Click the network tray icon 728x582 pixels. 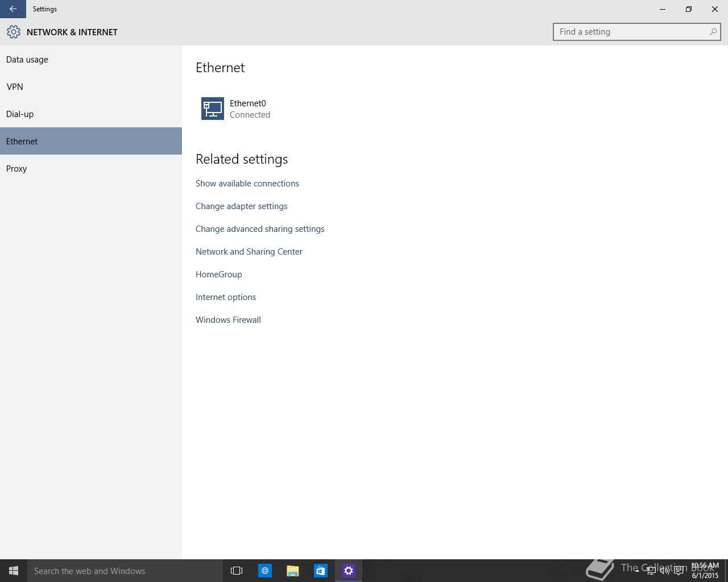coord(651,571)
